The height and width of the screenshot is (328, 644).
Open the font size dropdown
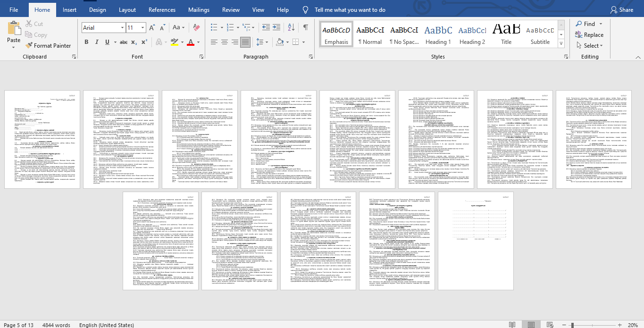coord(142,28)
